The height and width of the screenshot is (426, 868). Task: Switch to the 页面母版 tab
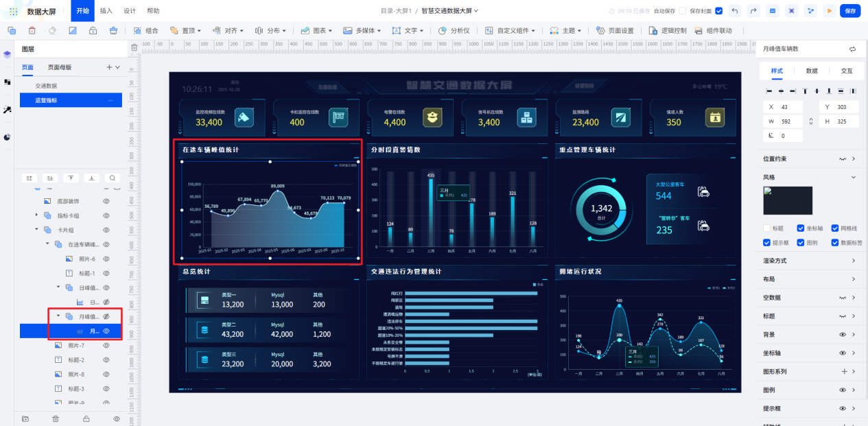(60, 67)
